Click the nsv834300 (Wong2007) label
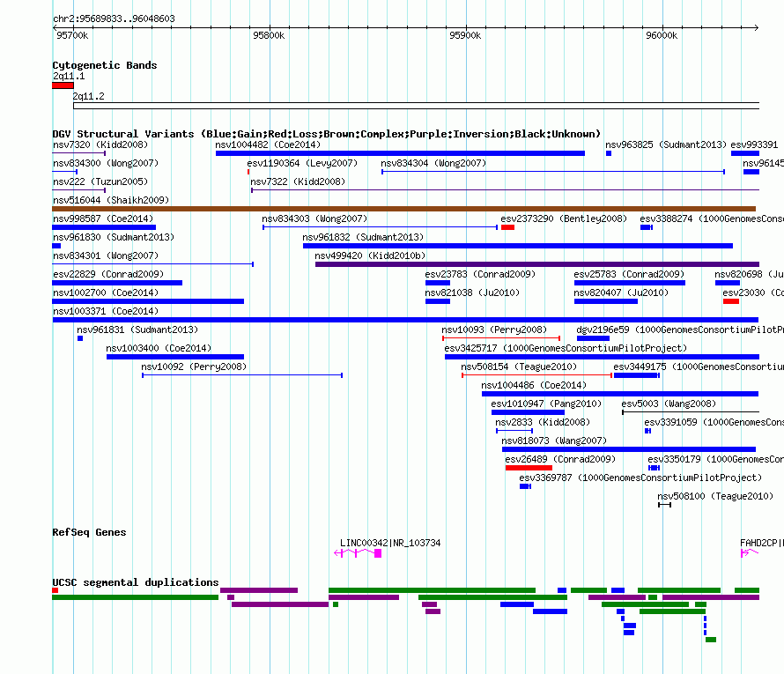This screenshot has height=674, width=784. tap(106, 163)
